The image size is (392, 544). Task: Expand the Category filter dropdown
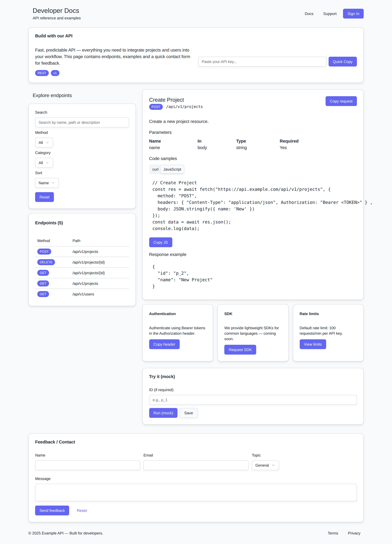44,163
